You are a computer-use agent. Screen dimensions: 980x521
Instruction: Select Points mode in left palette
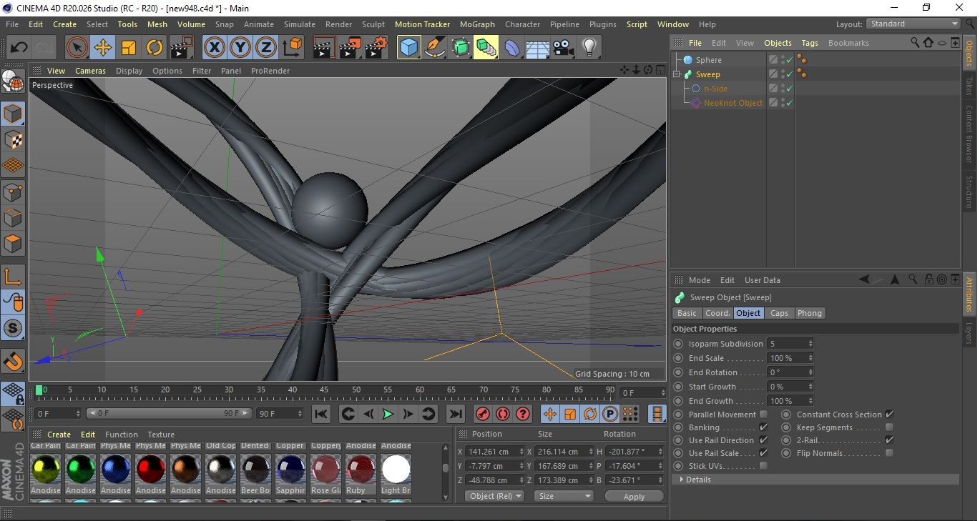pyautogui.click(x=13, y=192)
